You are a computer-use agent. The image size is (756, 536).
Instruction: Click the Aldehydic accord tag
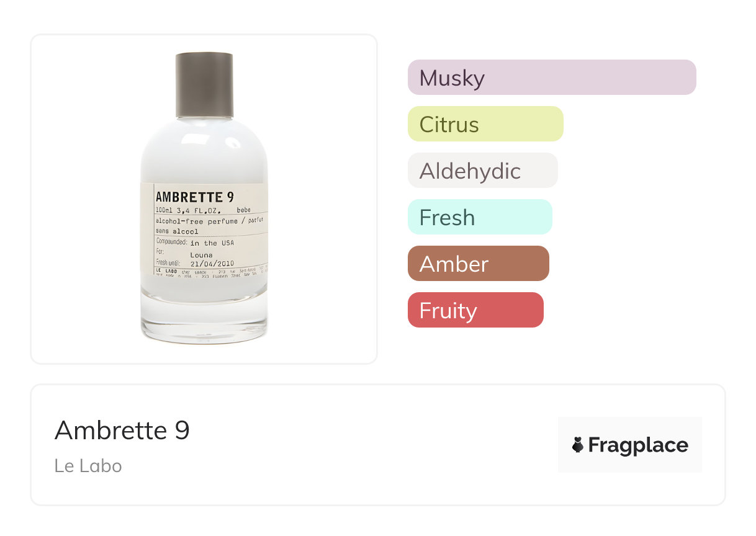pyautogui.click(x=482, y=171)
